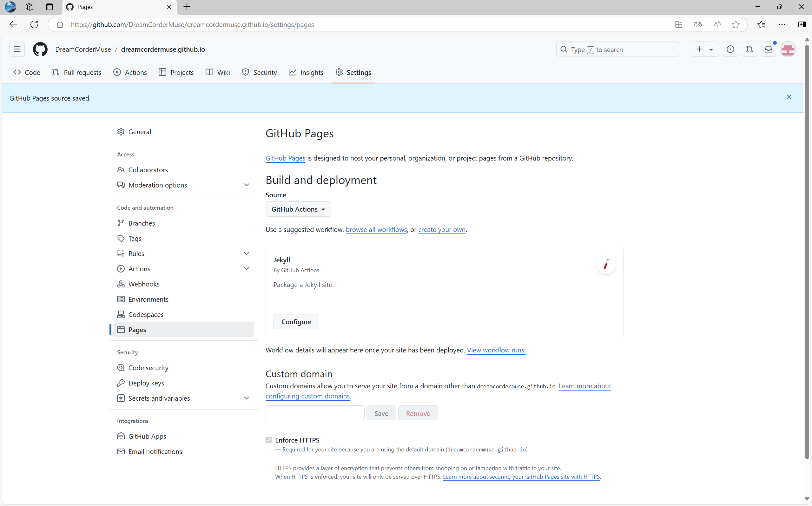The width and height of the screenshot is (812, 506).
Task: Open the notifications inbox icon
Action: [769, 49]
